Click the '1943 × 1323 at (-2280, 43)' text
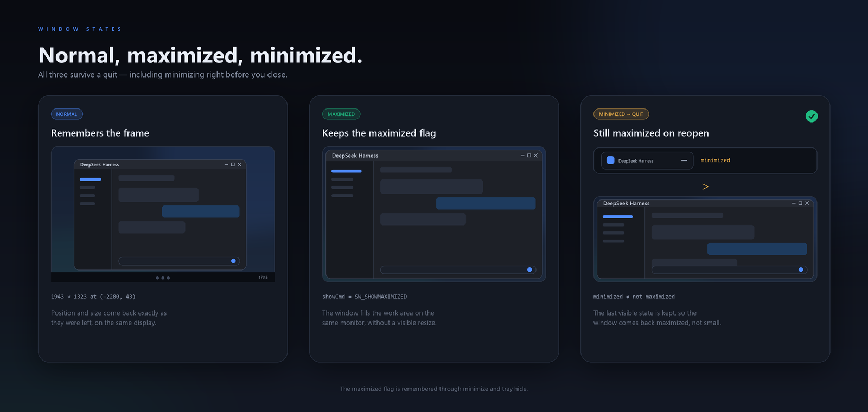 pos(93,297)
